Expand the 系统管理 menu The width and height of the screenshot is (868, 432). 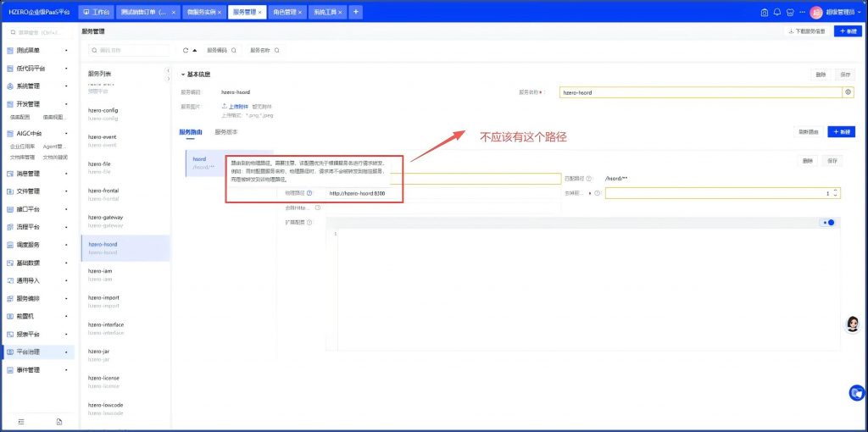coord(37,86)
